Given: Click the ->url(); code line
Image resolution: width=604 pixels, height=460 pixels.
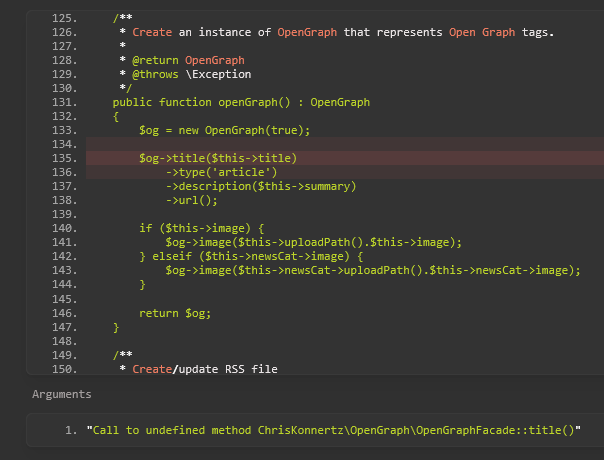Looking at the screenshot, I should (x=191, y=200).
